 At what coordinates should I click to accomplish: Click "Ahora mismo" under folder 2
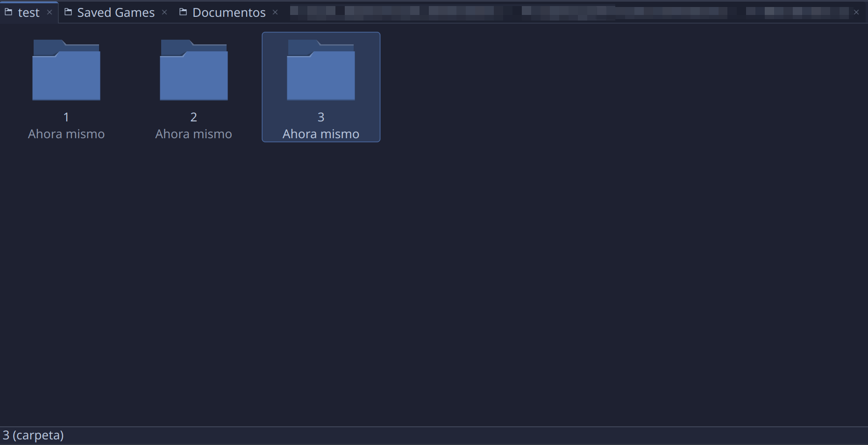click(x=193, y=134)
